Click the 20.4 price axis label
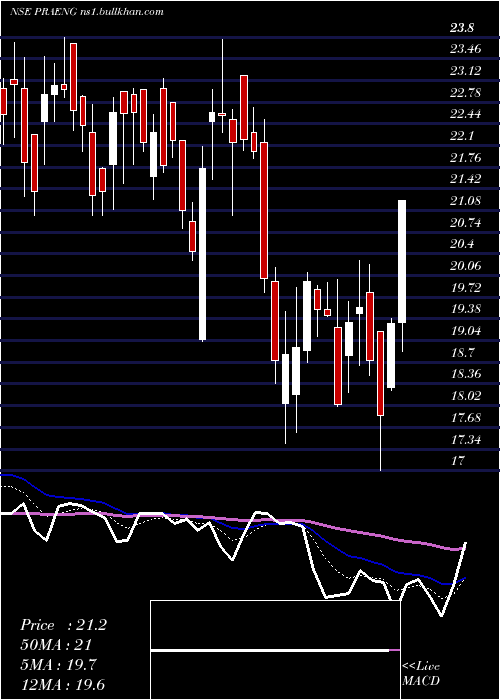Screen dimensions: 500x700 (x=461, y=245)
